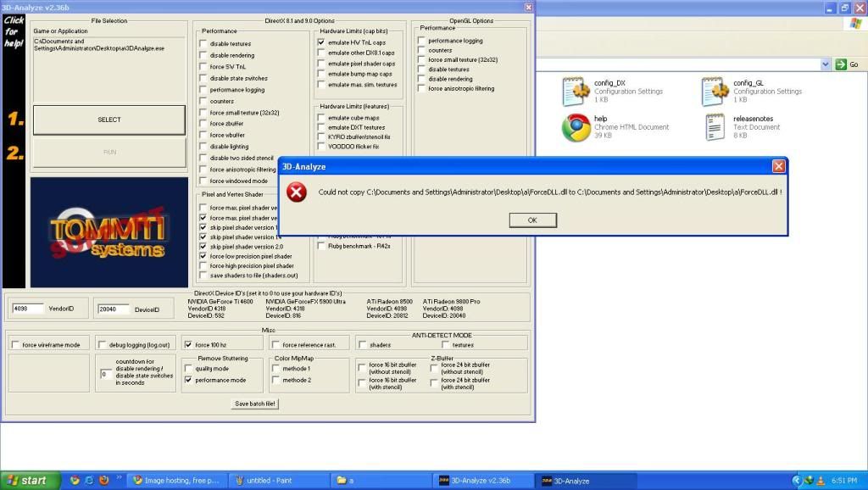Toggle force small texture (32x32) in DirectX
This screenshot has width=868, height=490.
coord(203,113)
